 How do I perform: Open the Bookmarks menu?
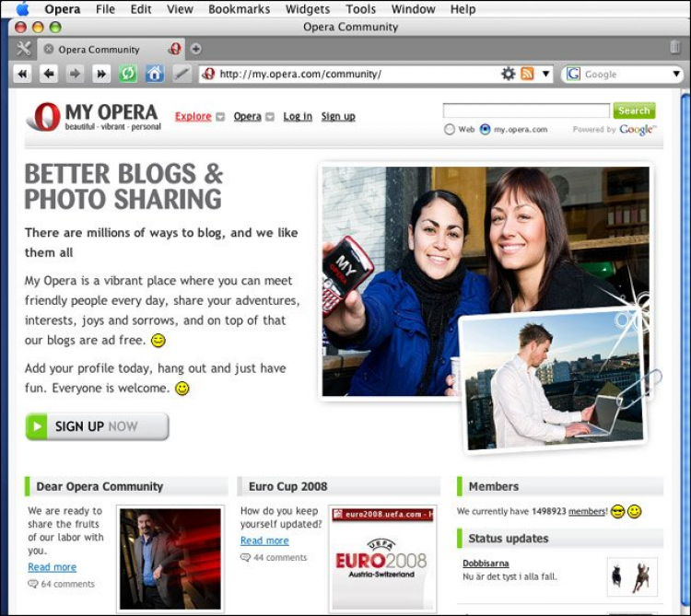pyautogui.click(x=239, y=9)
